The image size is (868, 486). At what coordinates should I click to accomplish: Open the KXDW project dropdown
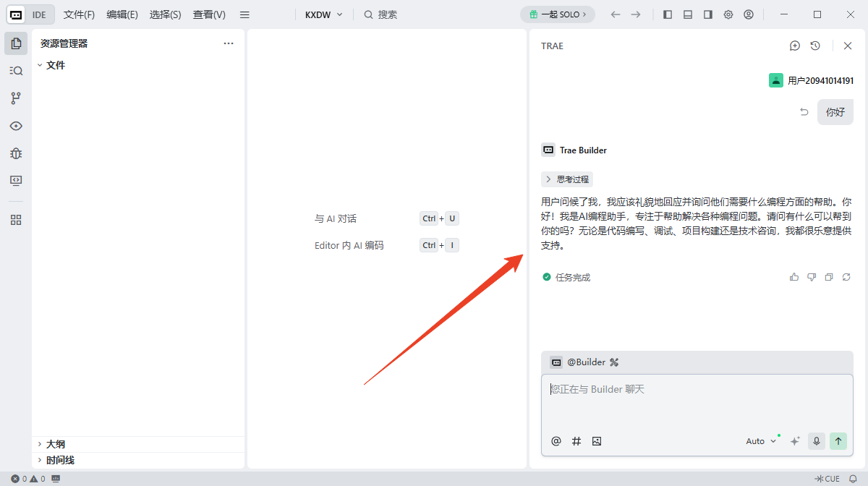click(x=323, y=14)
